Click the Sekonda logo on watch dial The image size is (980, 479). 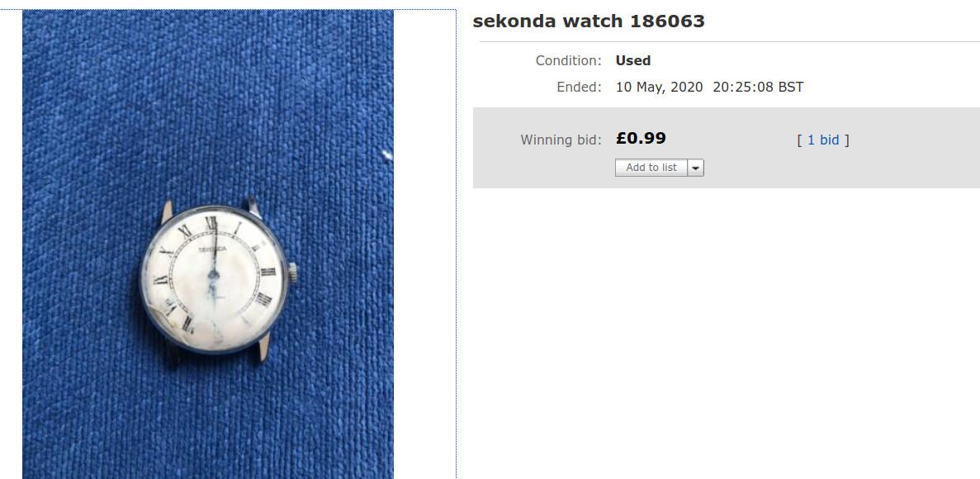(x=212, y=249)
